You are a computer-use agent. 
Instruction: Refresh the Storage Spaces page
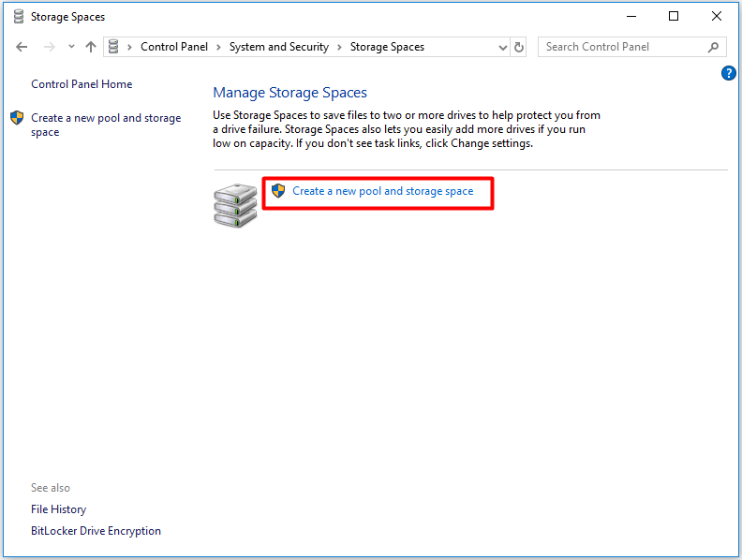519,48
